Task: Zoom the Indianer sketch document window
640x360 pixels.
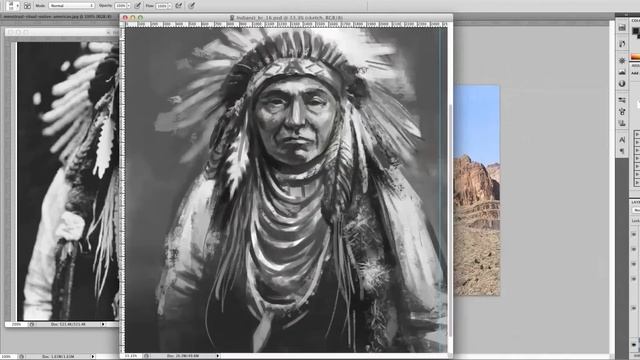Action: 140,18
